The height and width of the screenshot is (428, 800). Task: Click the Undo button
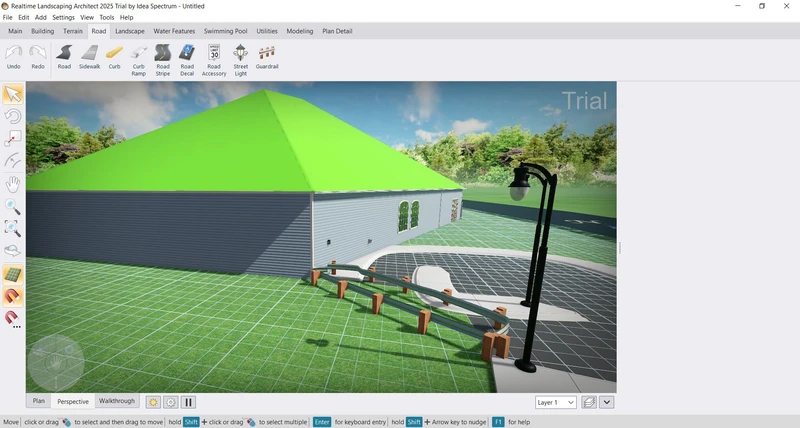[x=14, y=57]
